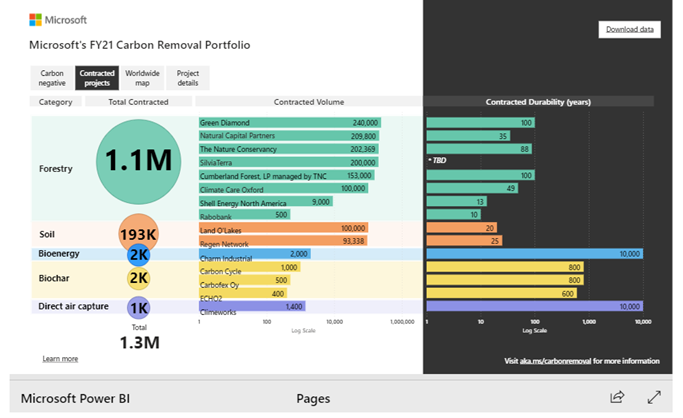This screenshot has height=418, width=683.
Task: Click Green Diamond 100-year durability bar
Action: [480, 123]
